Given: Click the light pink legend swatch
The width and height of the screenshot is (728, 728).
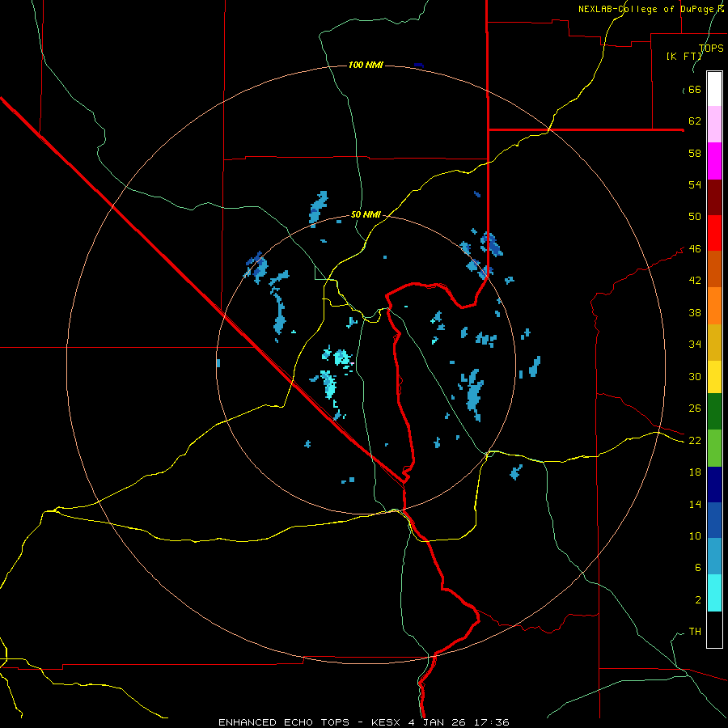Looking at the screenshot, I should pyautogui.click(x=714, y=125).
